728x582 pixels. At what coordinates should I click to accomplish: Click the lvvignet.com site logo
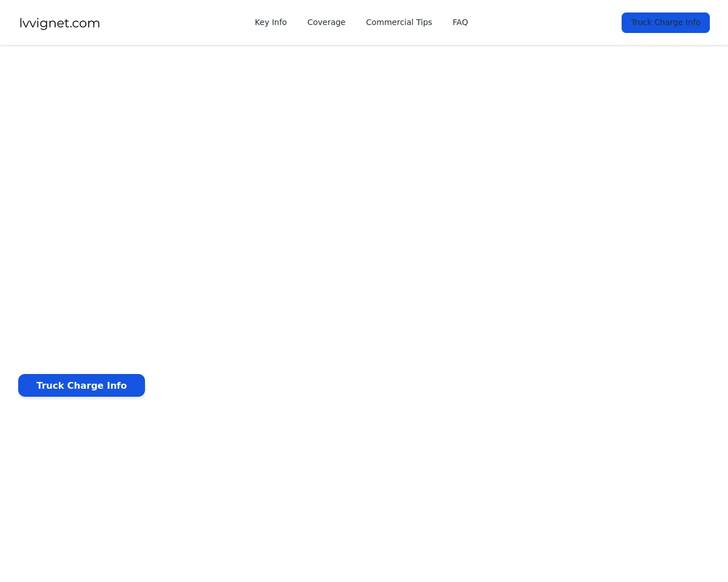[60, 23]
